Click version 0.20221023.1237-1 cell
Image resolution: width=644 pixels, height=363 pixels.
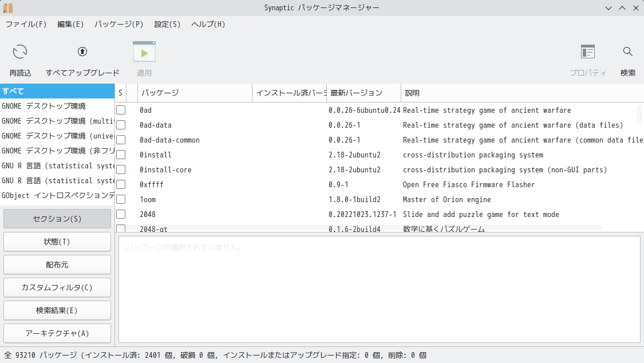pos(362,214)
